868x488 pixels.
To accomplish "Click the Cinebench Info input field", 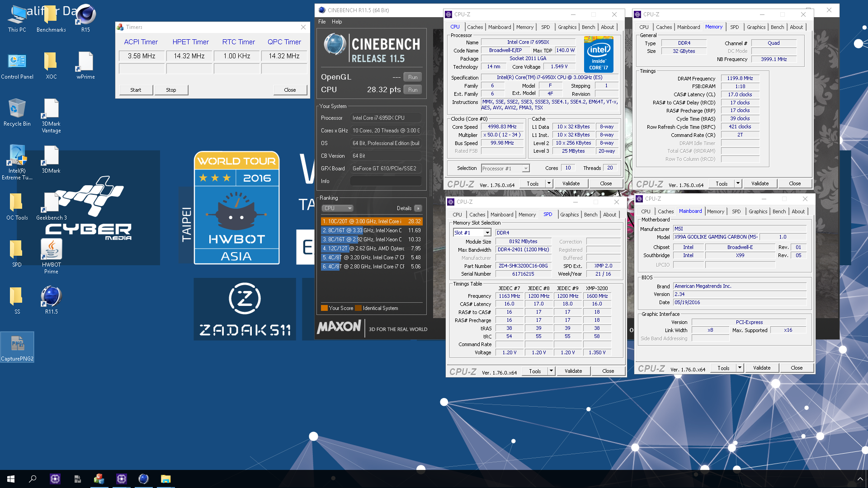I will click(x=386, y=181).
